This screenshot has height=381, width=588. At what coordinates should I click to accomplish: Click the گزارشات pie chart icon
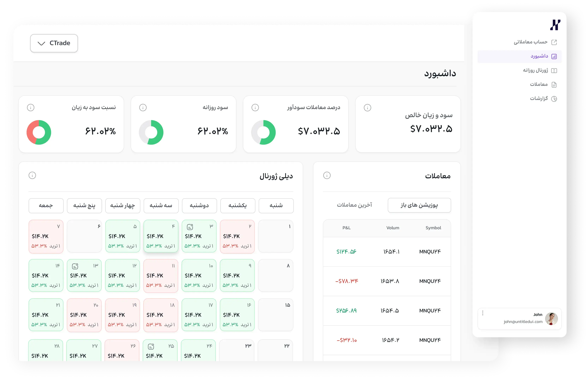(x=554, y=99)
